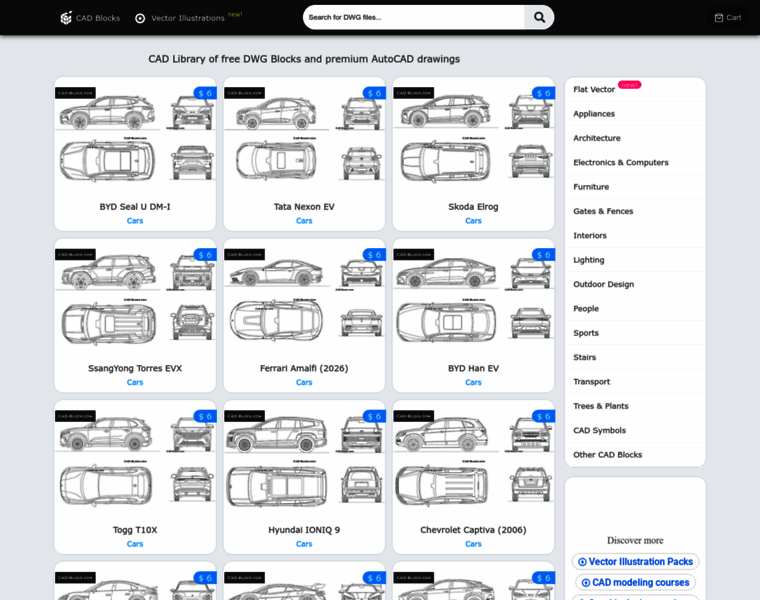Select the Lighting category
Viewport: 760px width, 600px height.
click(x=635, y=260)
